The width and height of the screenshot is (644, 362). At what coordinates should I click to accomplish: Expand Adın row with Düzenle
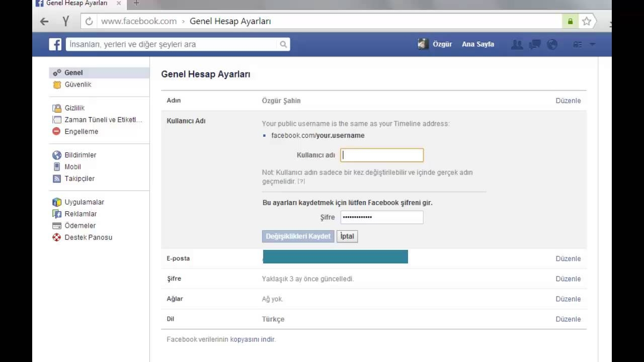568,101
